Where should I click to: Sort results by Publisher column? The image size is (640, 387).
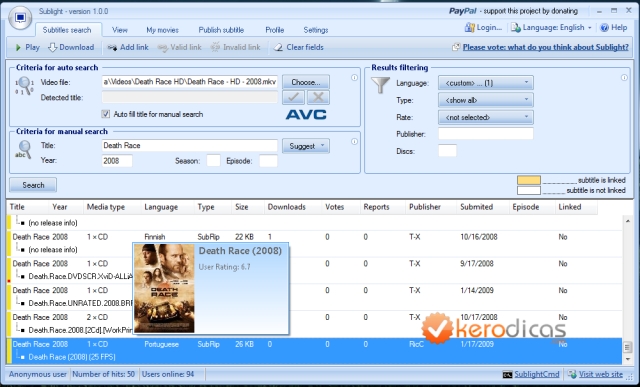(x=431, y=207)
